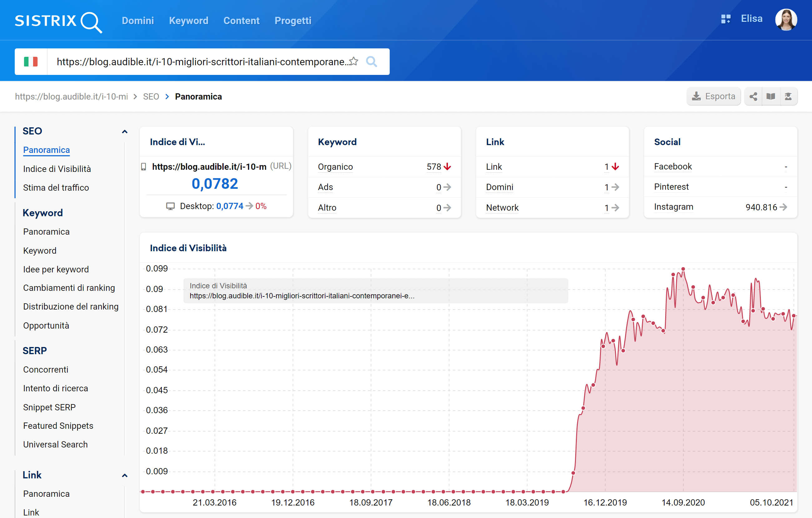The width and height of the screenshot is (812, 518).
Task: Open Indice di Visibilità in sidebar
Action: tap(57, 169)
